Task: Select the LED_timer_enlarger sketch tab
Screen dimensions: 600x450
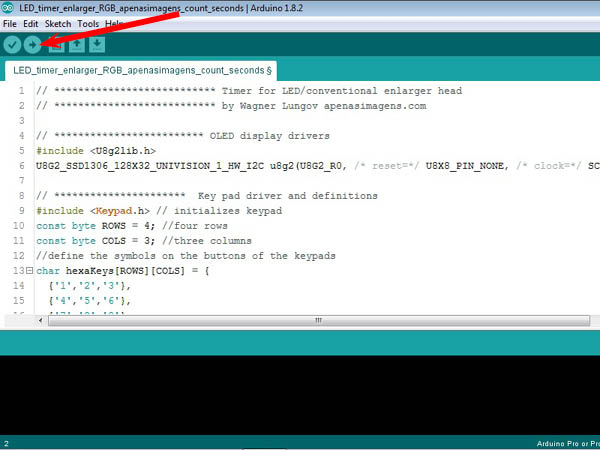Action: (x=138, y=71)
